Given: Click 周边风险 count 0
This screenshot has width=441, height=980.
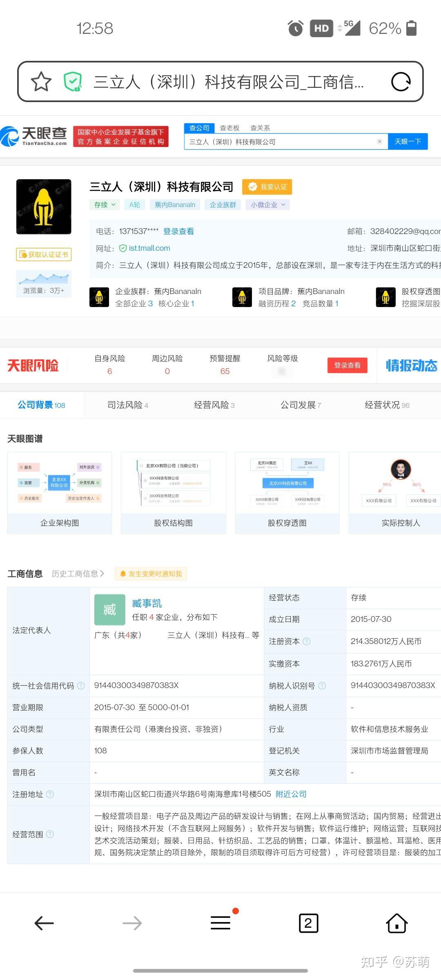Looking at the screenshot, I should pos(167,371).
